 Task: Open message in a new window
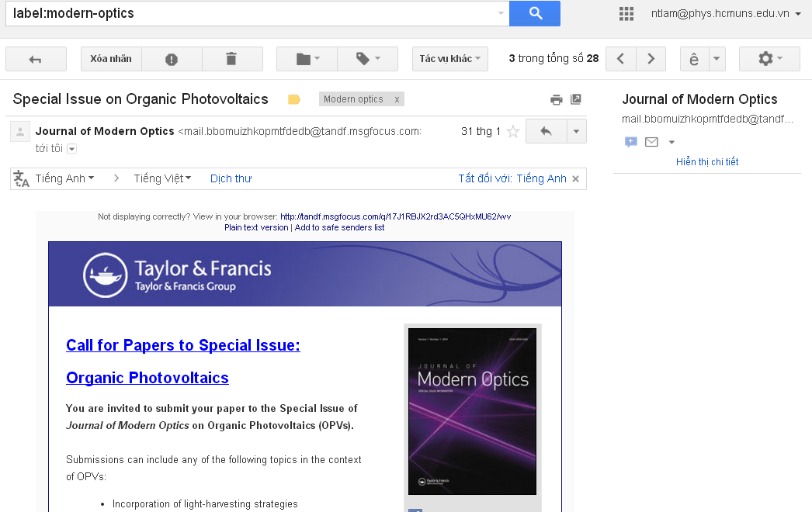tap(576, 99)
